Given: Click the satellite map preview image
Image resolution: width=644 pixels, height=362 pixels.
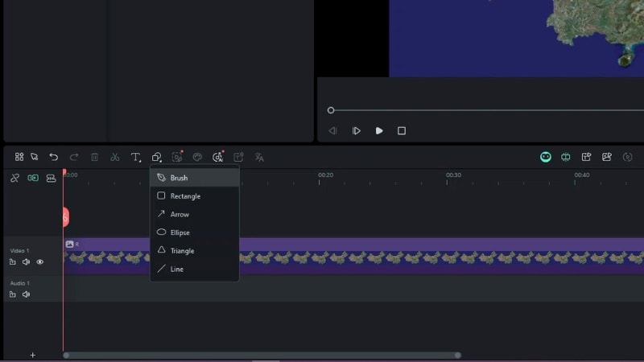Looking at the screenshot, I should (516, 38).
